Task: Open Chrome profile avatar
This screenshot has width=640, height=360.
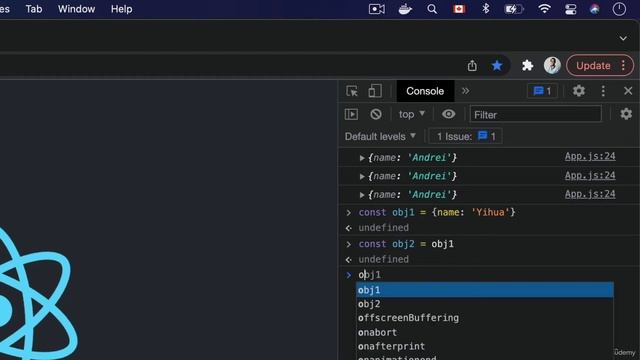Action: [552, 65]
